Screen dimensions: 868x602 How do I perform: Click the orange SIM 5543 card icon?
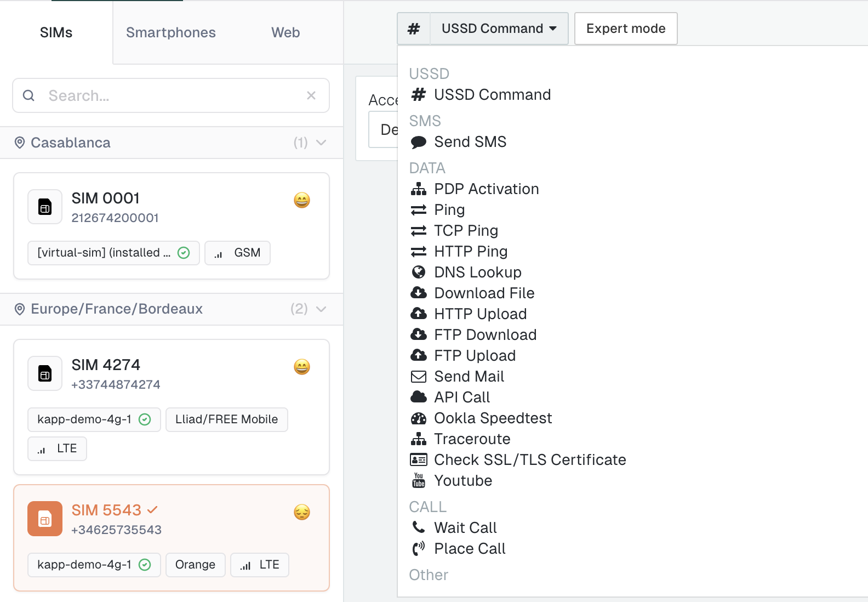pyautogui.click(x=45, y=519)
